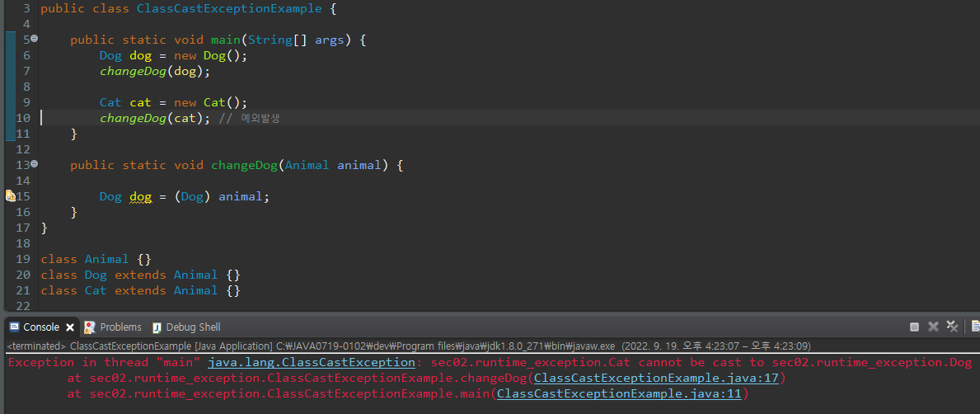The height and width of the screenshot is (414, 980).
Task: Click the Korean comment '예외발생' on line 10
Action: pyautogui.click(x=260, y=119)
